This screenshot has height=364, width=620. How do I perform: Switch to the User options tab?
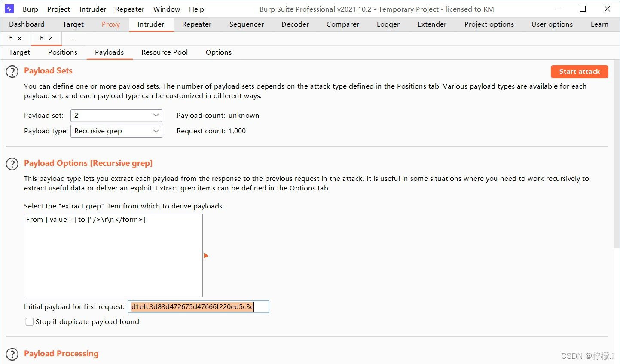coord(552,24)
